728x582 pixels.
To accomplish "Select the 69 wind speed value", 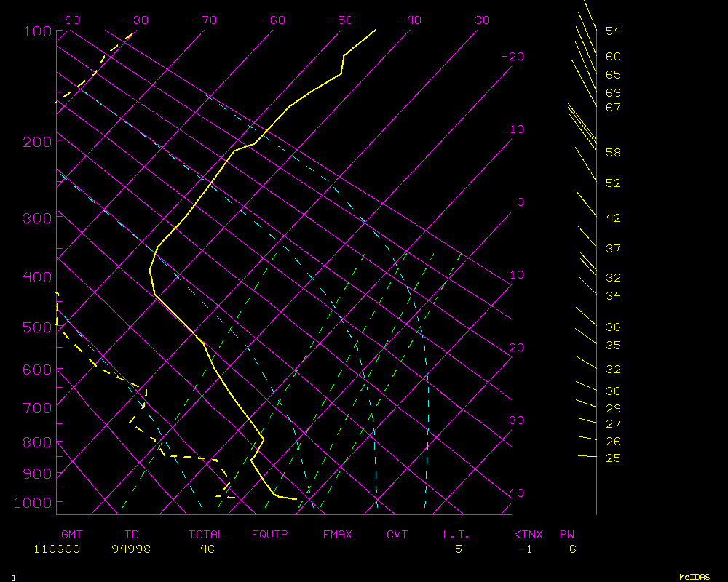I will click(613, 93).
